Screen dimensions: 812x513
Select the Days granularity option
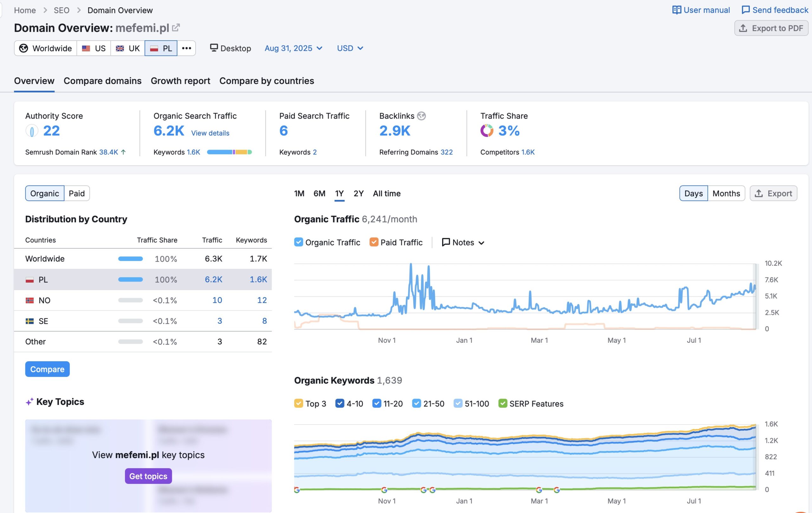(693, 193)
